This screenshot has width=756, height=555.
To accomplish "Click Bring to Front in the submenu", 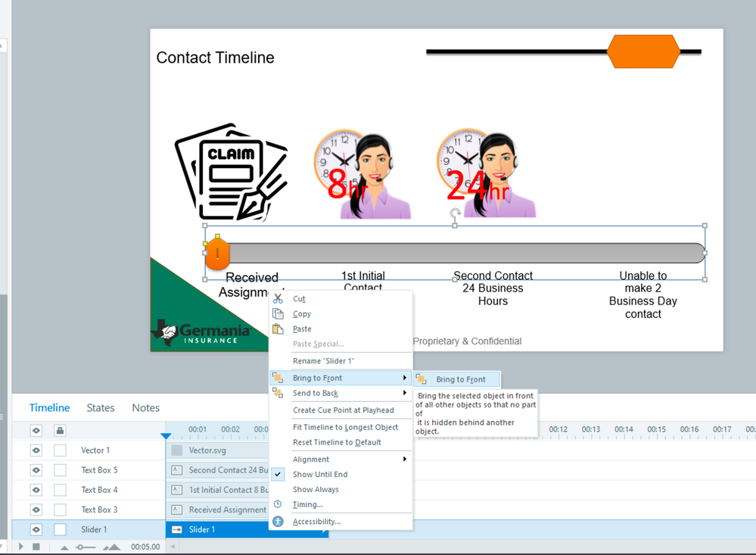I will pyautogui.click(x=456, y=379).
